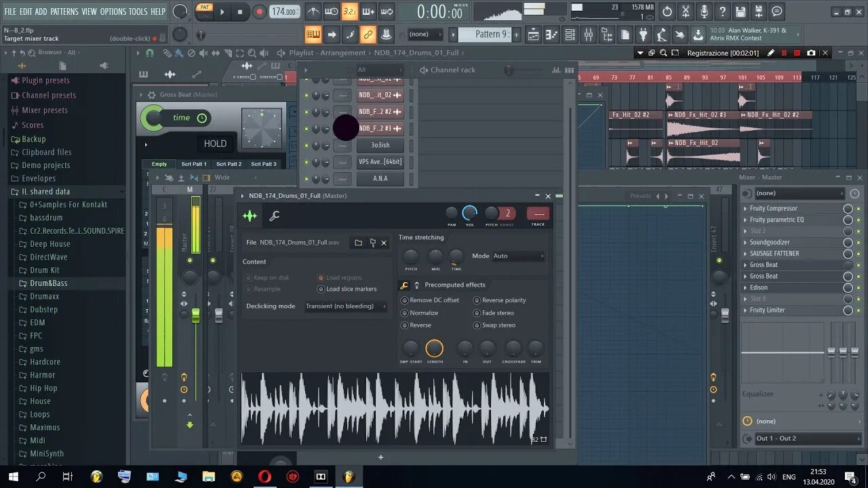Click the camera screenshot icon in recorder bar
The width and height of the screenshot is (868, 488).
(x=811, y=53)
